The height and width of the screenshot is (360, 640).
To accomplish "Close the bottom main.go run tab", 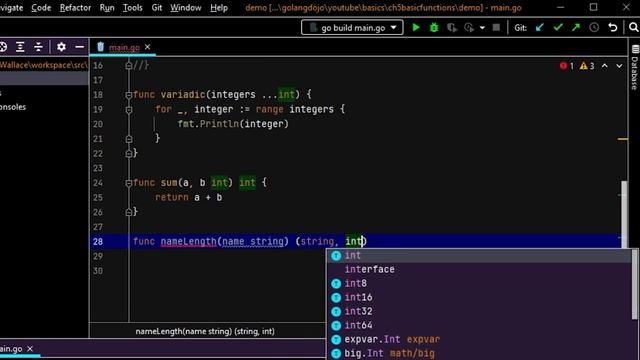I will point(30,349).
